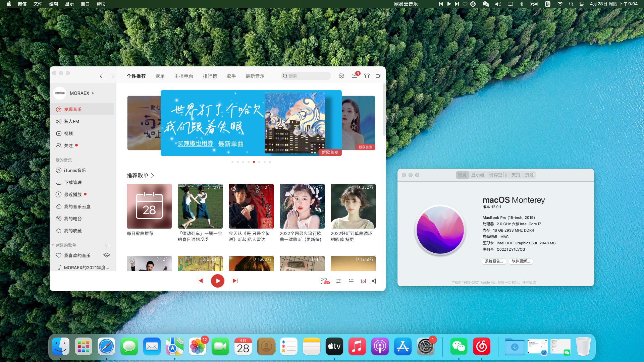Open the 2022全网最火流行歌曲 playlist cover
644x362 pixels.
(302, 206)
